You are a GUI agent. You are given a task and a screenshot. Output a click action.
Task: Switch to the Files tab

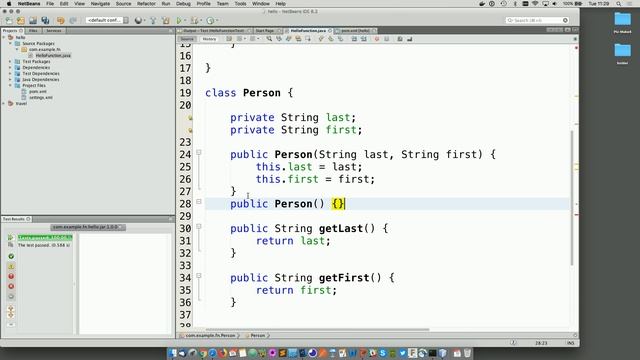[x=33, y=31]
